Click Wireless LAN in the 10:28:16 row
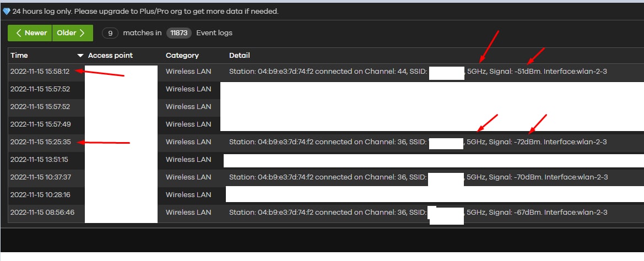This screenshot has width=644, height=261. pyautogui.click(x=188, y=195)
